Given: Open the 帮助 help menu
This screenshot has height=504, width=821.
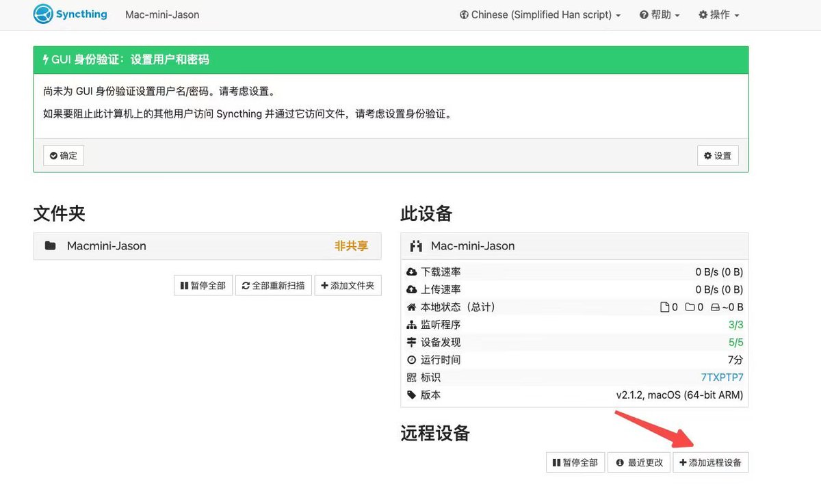Looking at the screenshot, I should pos(660,14).
